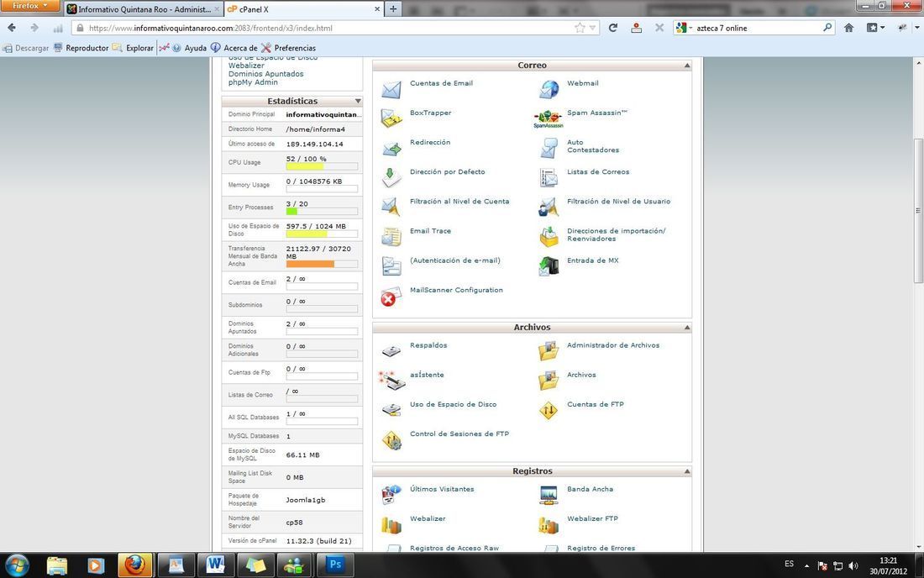Open the Autenticación de e-mail icon

tap(391, 266)
